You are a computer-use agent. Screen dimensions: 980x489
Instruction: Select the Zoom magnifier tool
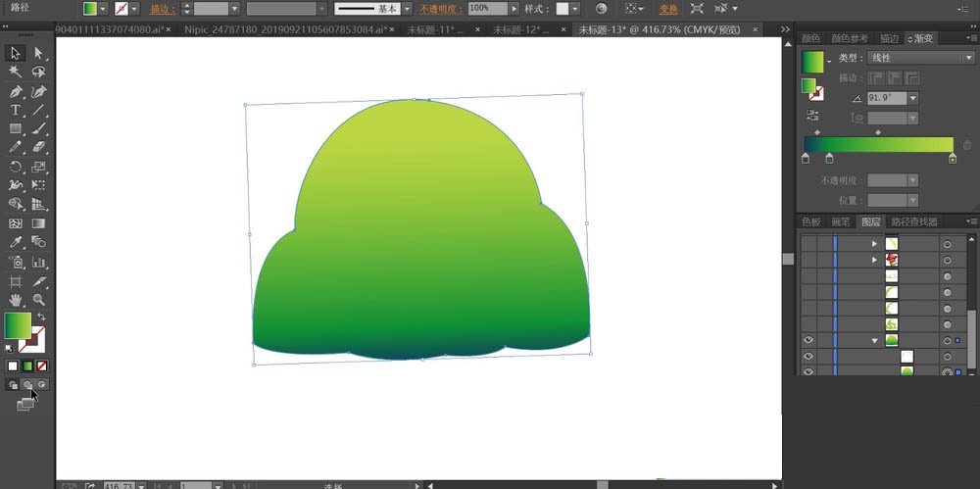38,299
